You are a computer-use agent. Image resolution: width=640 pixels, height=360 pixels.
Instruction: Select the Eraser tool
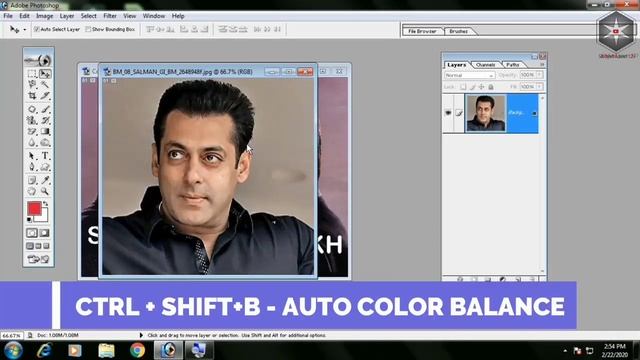32,131
